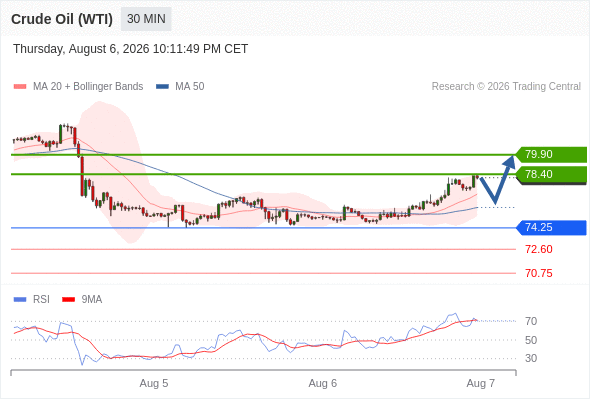Click the 30 MIN timeframe badge
Screen dimensions: 590x400
pos(146,19)
